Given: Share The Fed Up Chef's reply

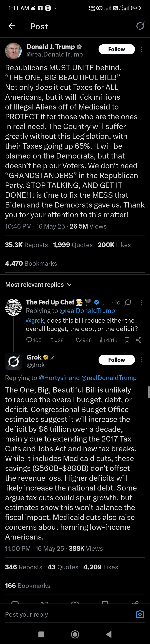Looking at the screenshot, I should pos(139,340).
